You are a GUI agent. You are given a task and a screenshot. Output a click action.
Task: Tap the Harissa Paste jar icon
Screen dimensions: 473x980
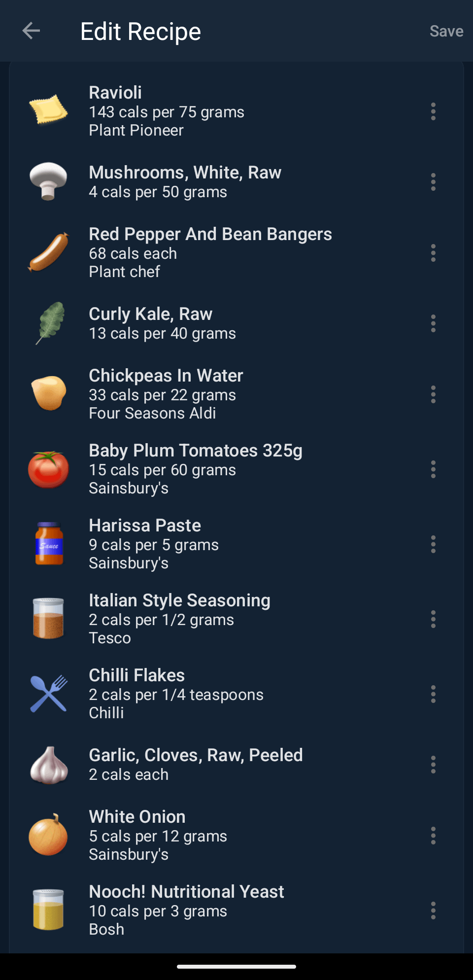pos(49,544)
